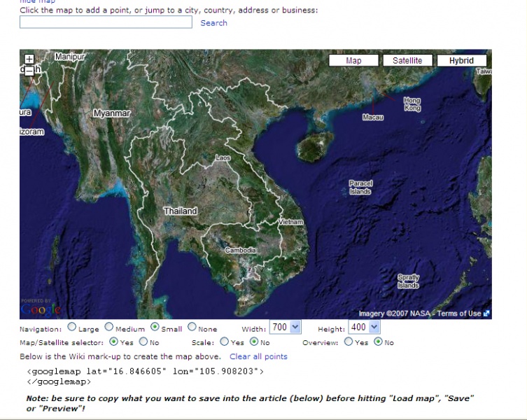
Task: Select Large navigation option
Action: (x=72, y=327)
